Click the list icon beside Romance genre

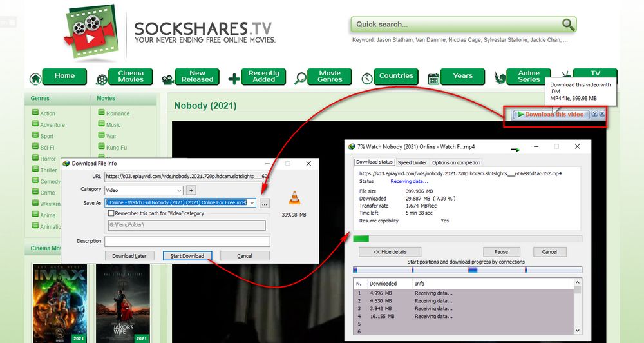[102, 112]
